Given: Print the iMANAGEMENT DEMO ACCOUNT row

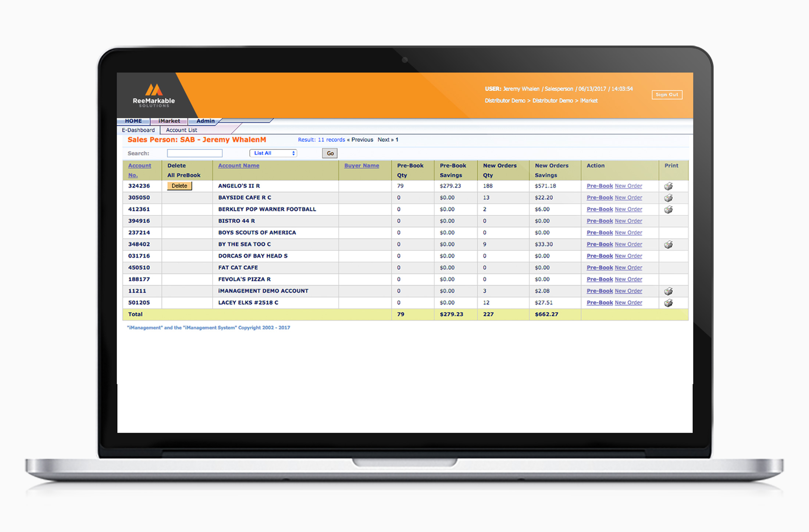Looking at the screenshot, I should coord(668,291).
